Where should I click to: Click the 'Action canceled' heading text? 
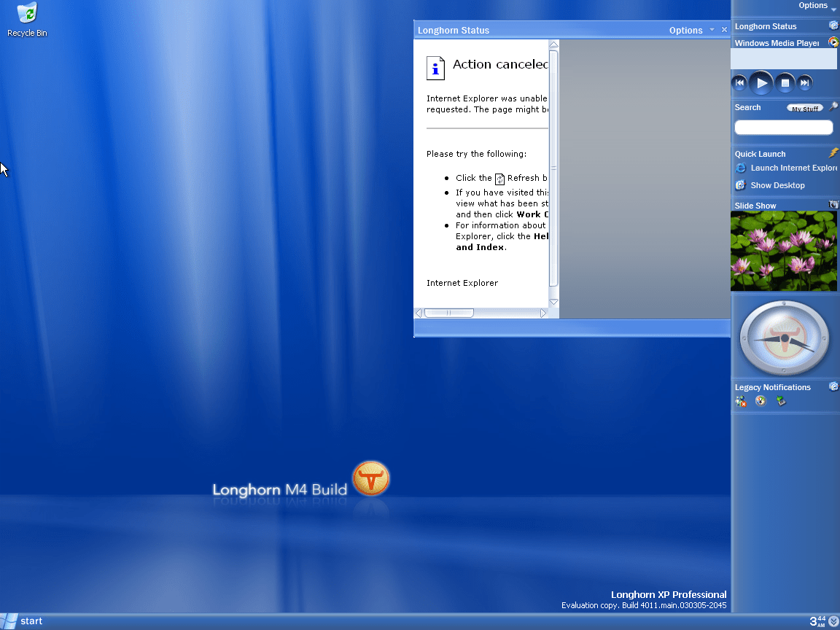pos(500,64)
